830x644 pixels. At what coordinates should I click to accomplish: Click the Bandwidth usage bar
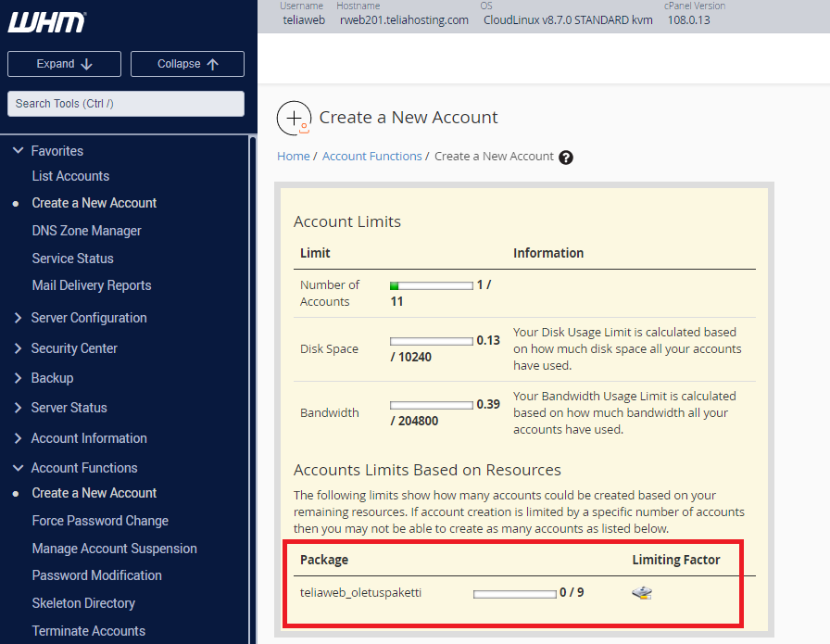click(x=432, y=406)
